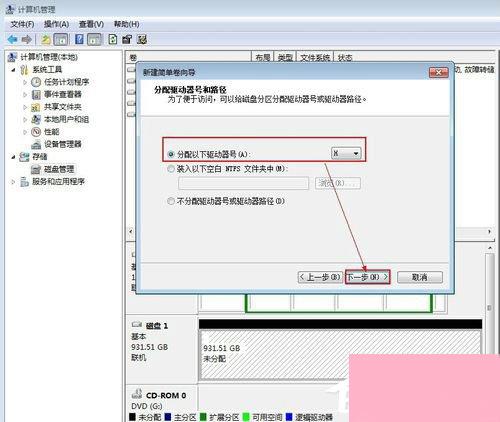Click the volume list scroll-right arrow
The image size is (500, 422).
click(489, 231)
